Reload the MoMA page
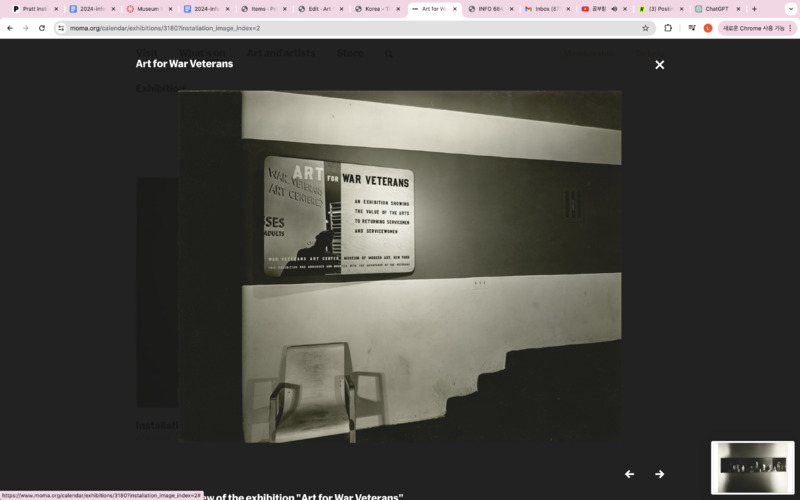800x500 pixels. click(41, 28)
